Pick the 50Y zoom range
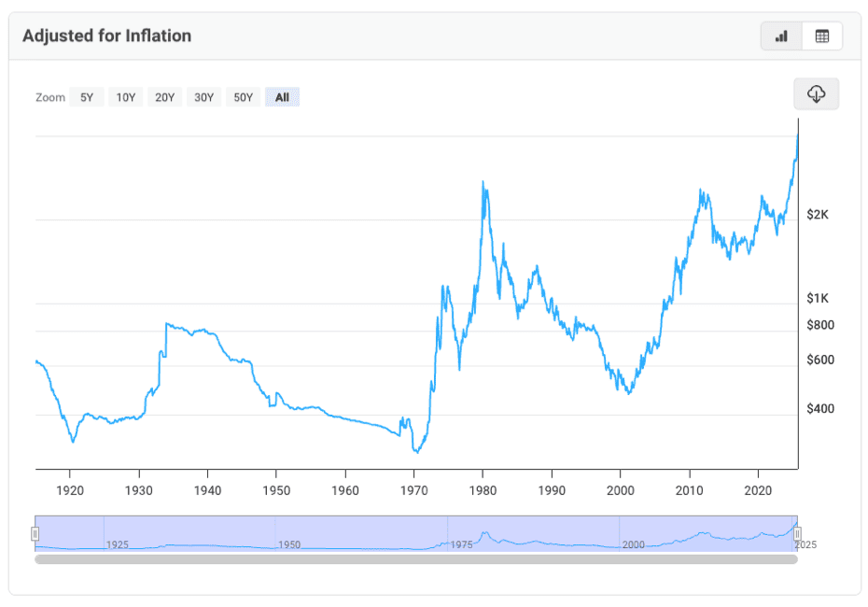 click(243, 97)
